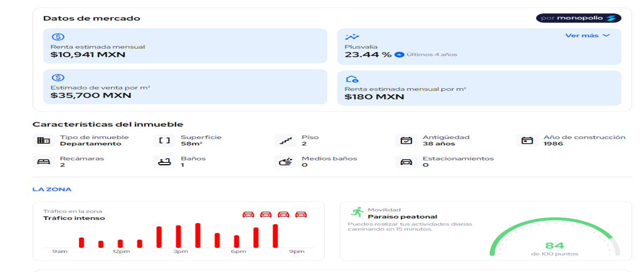Image resolution: width=644 pixels, height=272 pixels.
Task: Click the 3pm traffic bar in chart
Action: tap(178, 237)
